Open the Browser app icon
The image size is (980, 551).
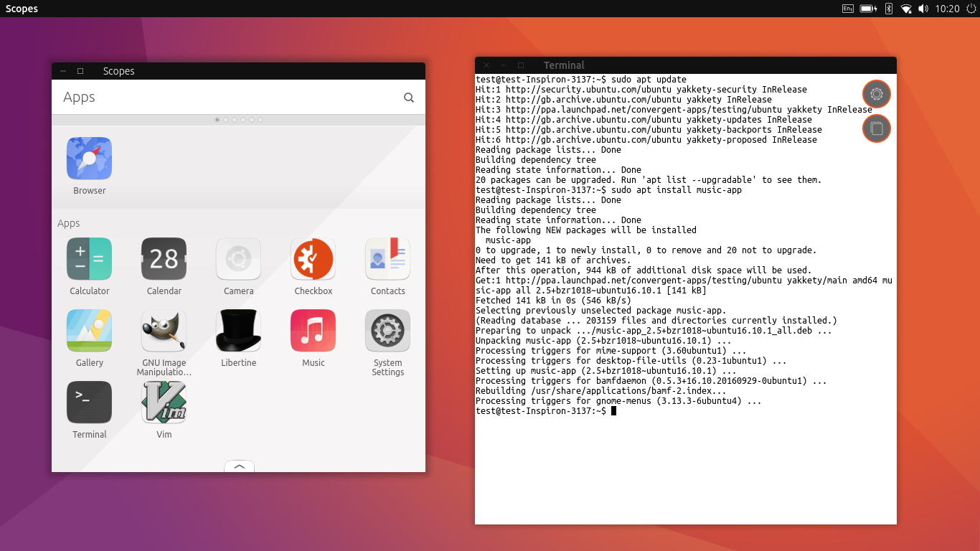89,159
